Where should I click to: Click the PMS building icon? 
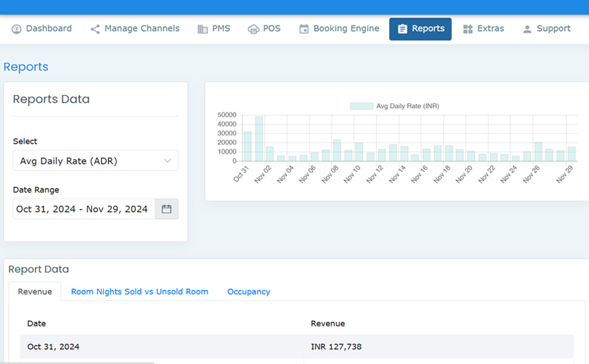coord(203,29)
